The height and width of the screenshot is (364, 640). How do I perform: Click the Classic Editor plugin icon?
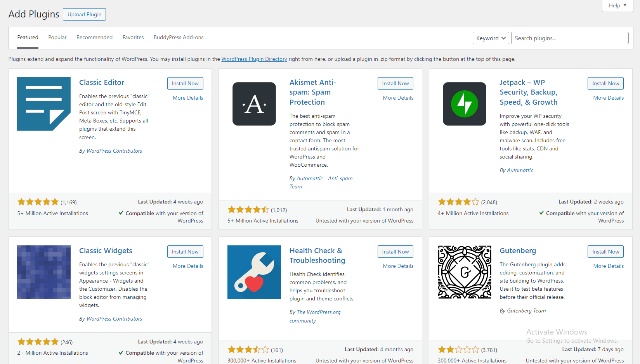pos(44,104)
